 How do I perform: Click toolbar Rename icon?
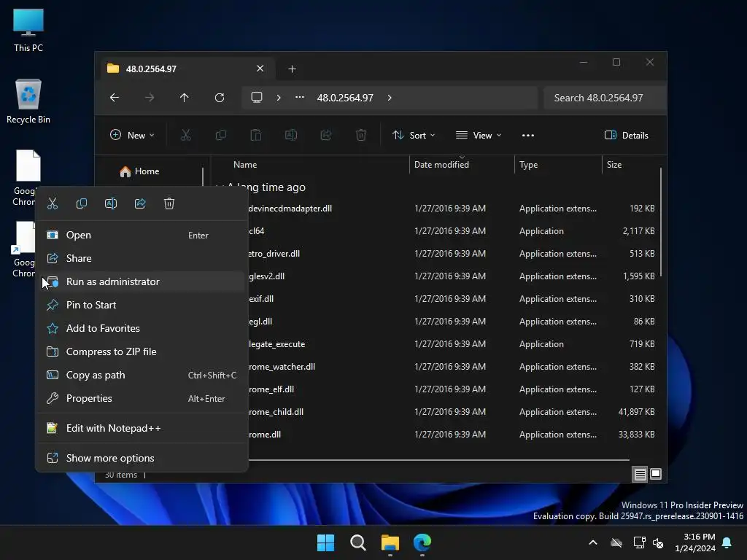coord(291,135)
